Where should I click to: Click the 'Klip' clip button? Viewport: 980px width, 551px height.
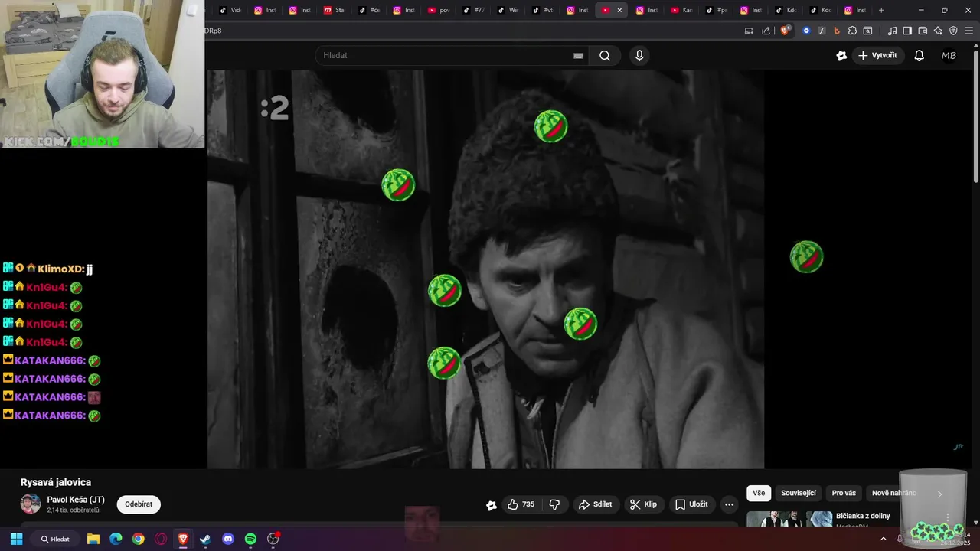[x=643, y=504]
